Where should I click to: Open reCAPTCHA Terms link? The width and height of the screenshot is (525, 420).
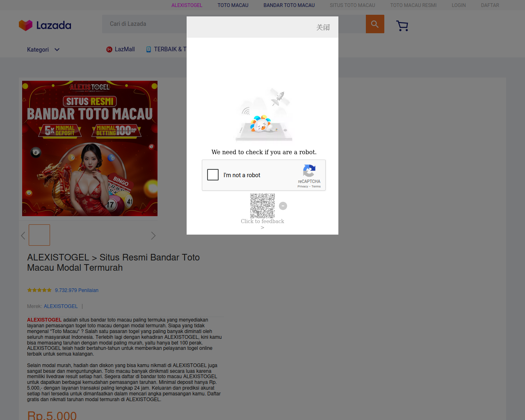[316, 187]
